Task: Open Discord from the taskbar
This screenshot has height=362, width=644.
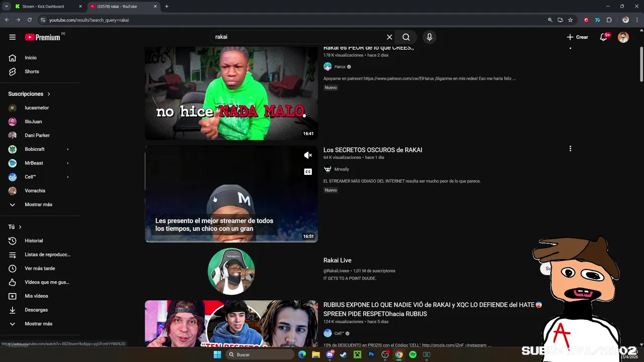Action: click(330, 354)
